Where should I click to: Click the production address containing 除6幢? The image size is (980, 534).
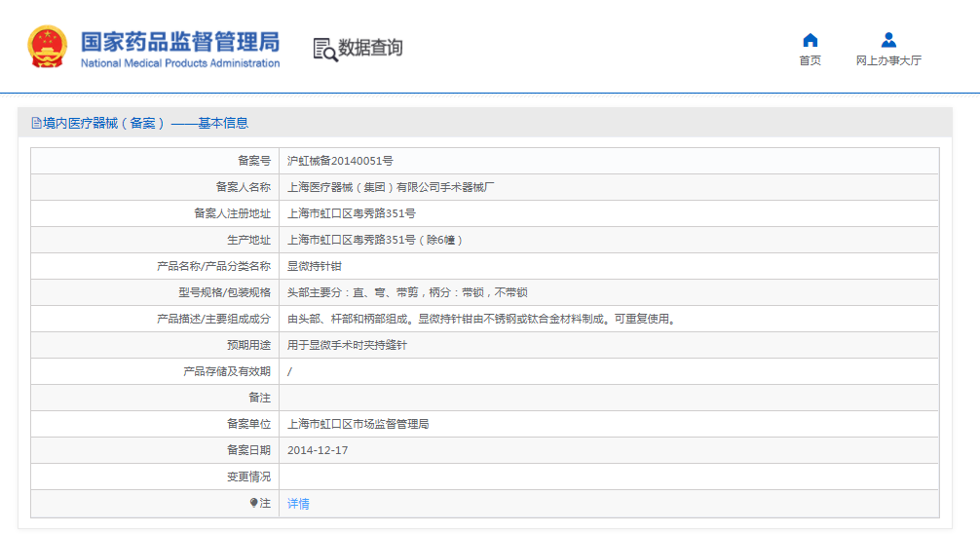pyautogui.click(x=375, y=240)
